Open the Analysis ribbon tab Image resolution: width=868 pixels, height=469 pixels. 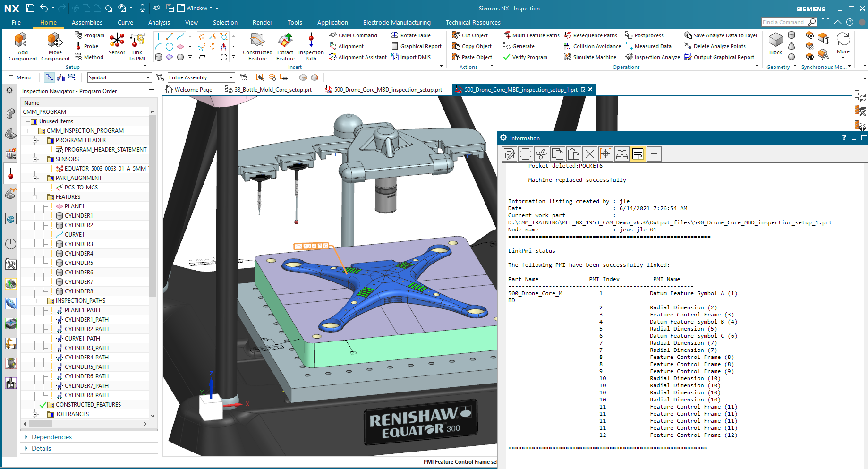point(159,22)
